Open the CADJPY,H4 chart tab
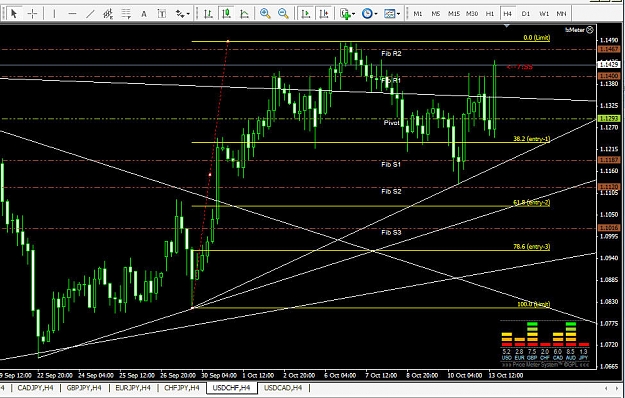The width and height of the screenshot is (625, 398). 35,388
